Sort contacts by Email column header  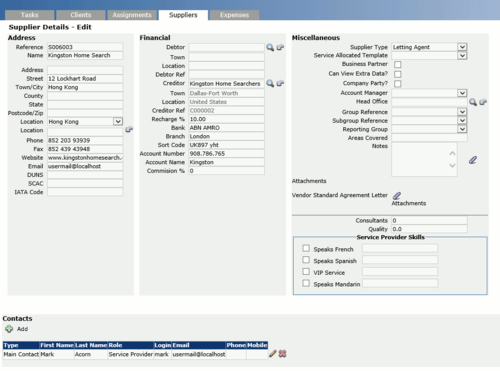(198, 345)
